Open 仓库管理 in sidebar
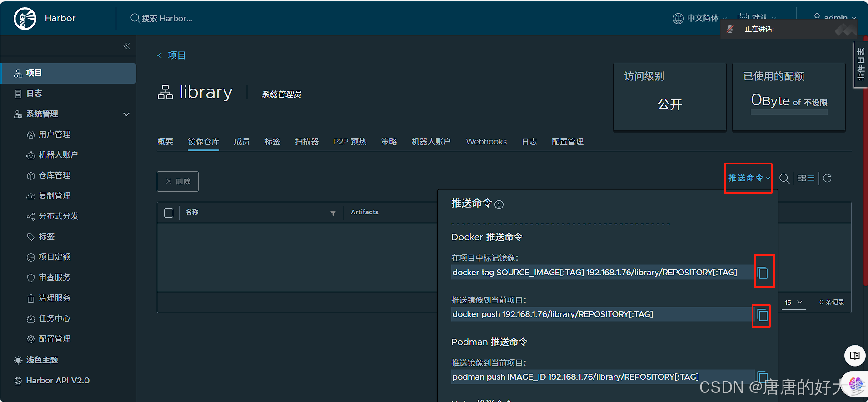Image resolution: width=868 pixels, height=402 pixels. pos(55,175)
